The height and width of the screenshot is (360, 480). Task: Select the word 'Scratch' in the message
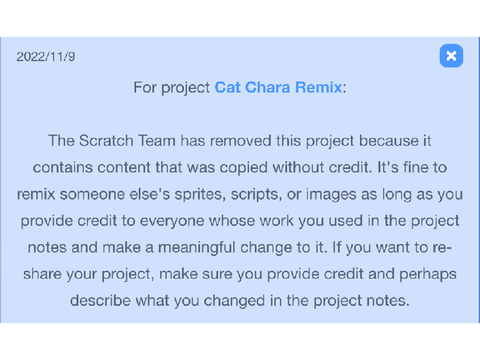tap(106, 141)
